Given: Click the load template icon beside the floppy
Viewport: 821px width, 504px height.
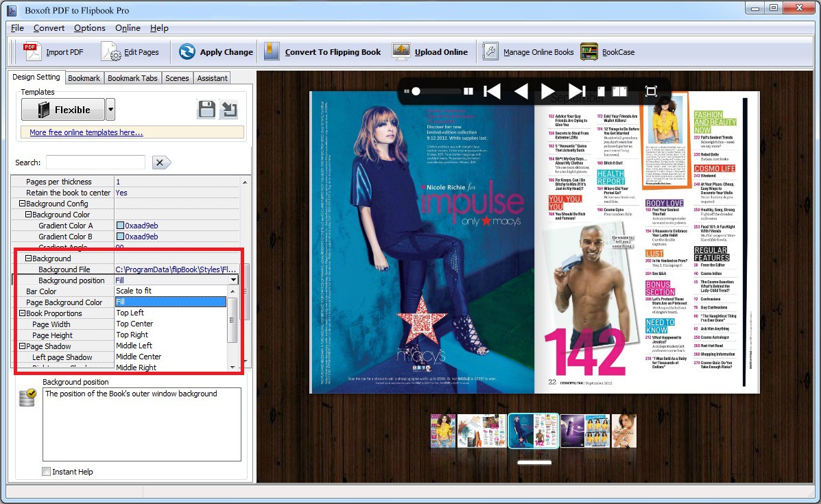Looking at the screenshot, I should coord(229,110).
